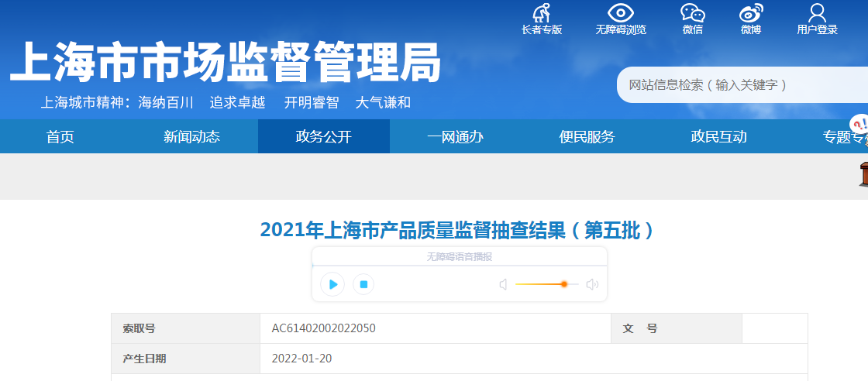Stop the voice broadcast playback
868x381 pixels.
[363, 284]
